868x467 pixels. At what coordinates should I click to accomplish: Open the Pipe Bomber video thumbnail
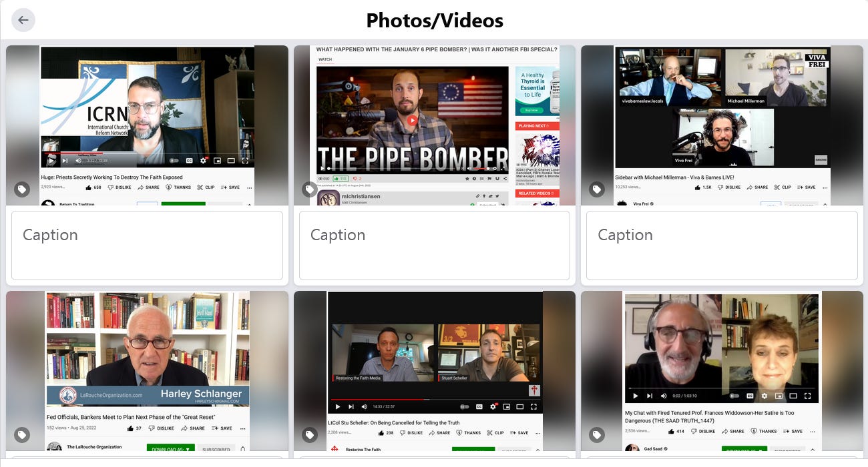tap(435, 125)
